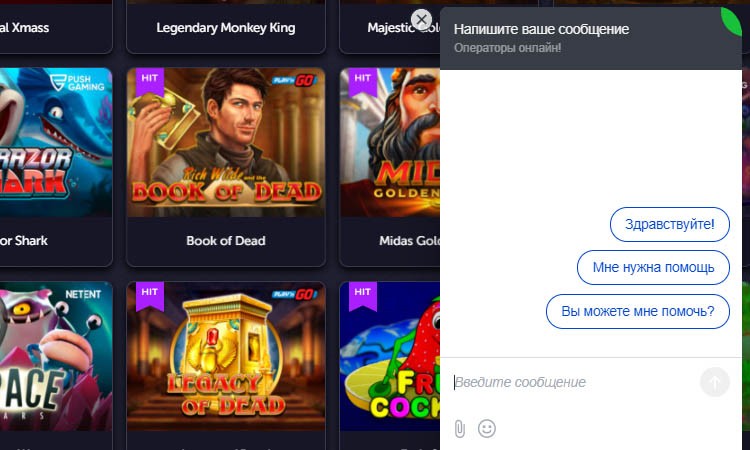The width and height of the screenshot is (750, 450).
Task: Focus the 'Введите сообщение' message field
Action: [x=574, y=382]
